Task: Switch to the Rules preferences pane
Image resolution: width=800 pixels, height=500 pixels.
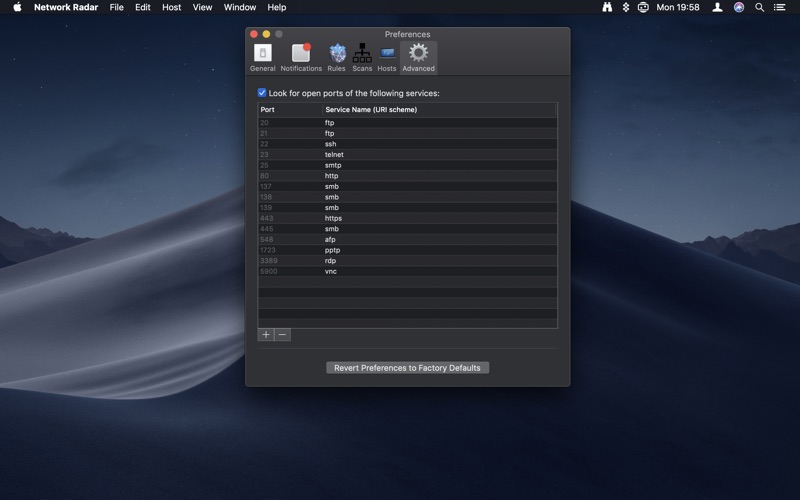Action: [x=337, y=57]
